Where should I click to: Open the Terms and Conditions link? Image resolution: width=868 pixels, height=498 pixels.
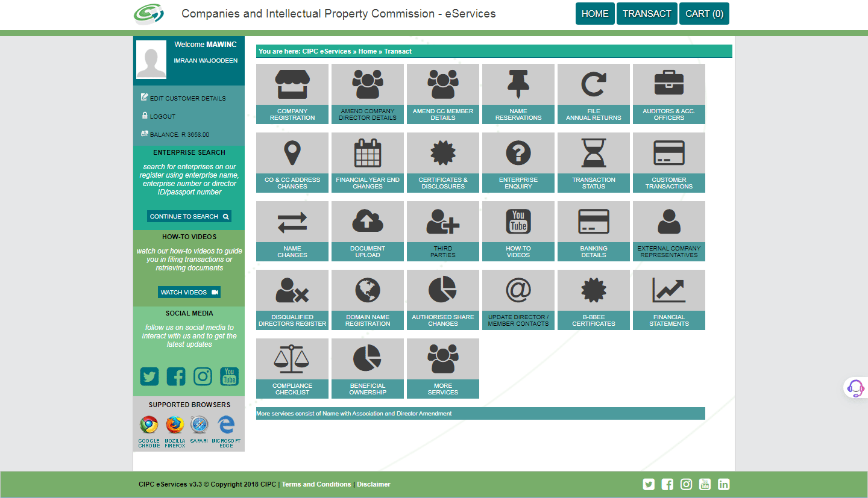tap(316, 484)
